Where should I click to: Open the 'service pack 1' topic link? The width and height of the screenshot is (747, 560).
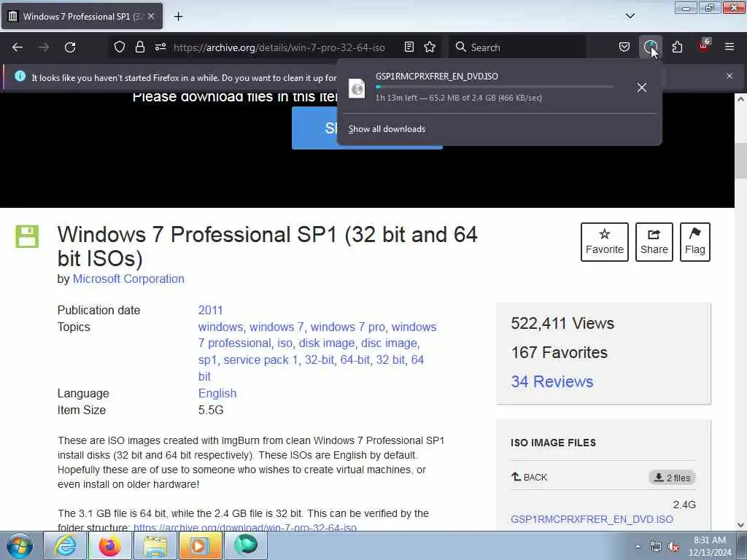260,360
